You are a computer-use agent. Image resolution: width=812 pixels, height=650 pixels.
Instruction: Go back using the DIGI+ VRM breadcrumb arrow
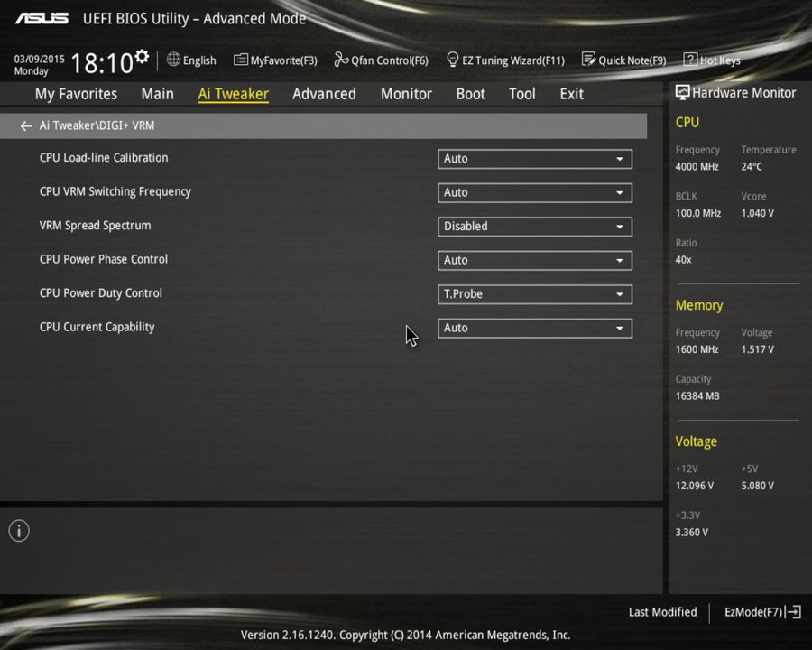(25, 125)
